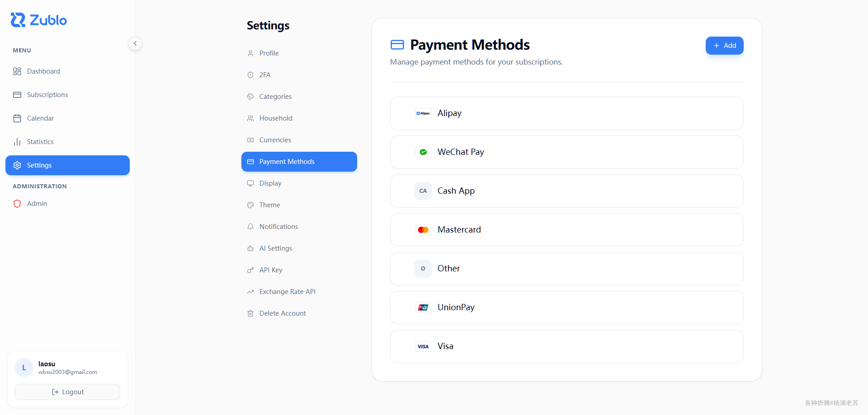Click the user email wbsu2003@gmail.com
The height and width of the screenshot is (415, 868).
click(68, 372)
